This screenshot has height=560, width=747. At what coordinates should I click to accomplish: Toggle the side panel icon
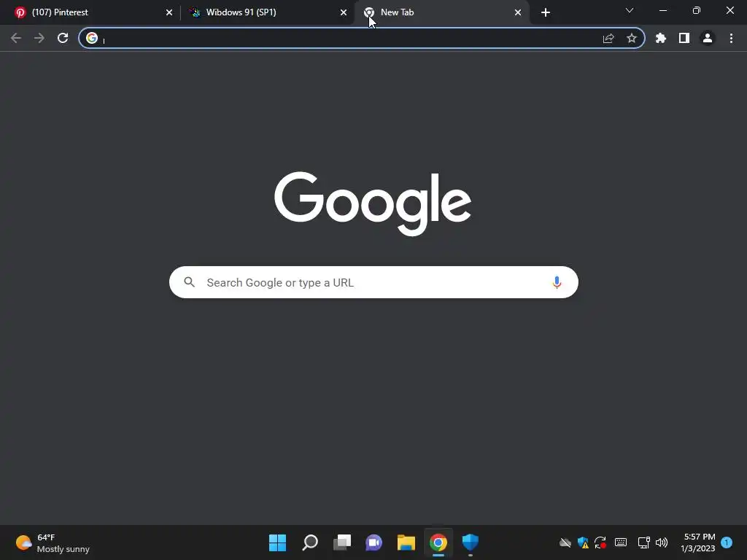tap(684, 38)
